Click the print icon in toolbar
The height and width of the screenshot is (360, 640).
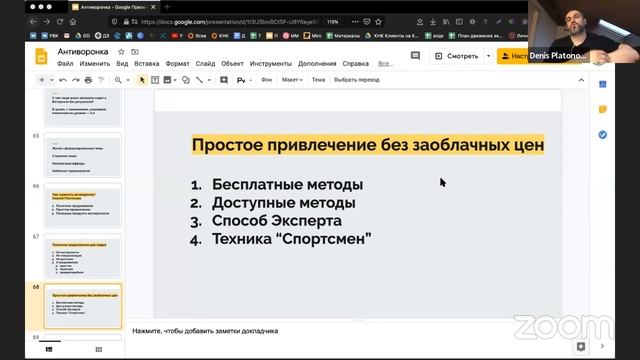coord(88,80)
